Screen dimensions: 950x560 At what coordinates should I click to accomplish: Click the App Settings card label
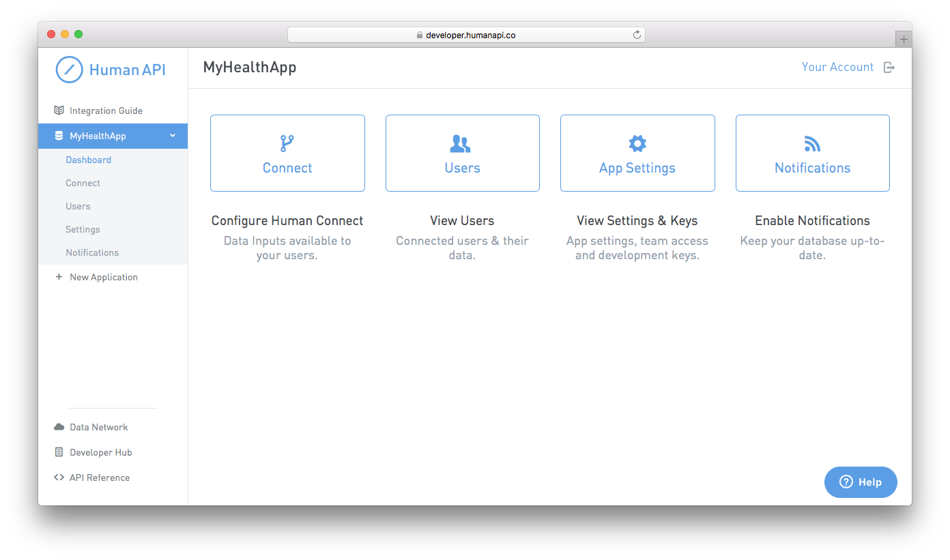click(x=637, y=168)
